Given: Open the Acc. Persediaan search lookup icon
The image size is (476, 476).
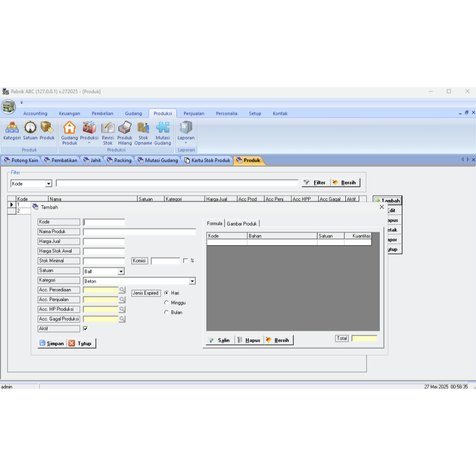Looking at the screenshot, I should click(x=122, y=290).
